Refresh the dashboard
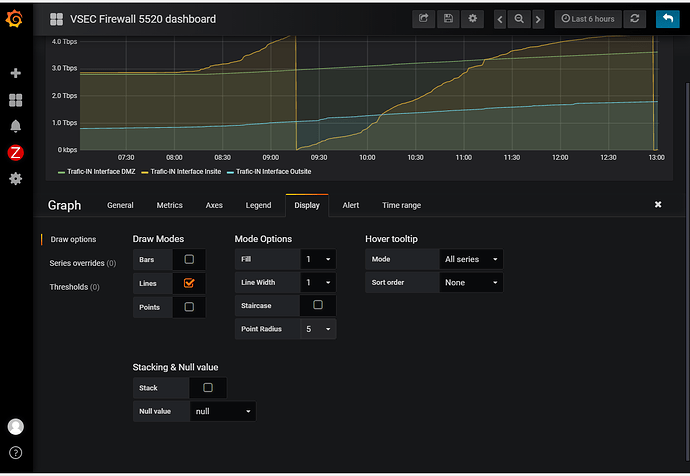This screenshot has height=476, width=690. point(635,19)
